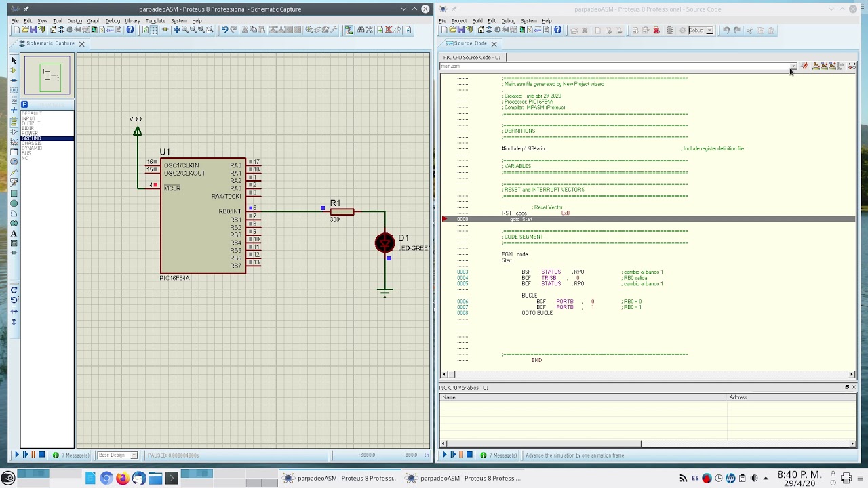Click Save icon in Source Code toolbar
Screen dimensions: 868x488
point(460,30)
